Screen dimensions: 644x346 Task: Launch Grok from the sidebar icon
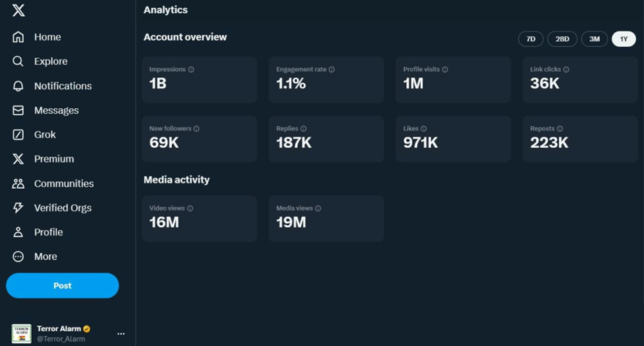point(18,135)
